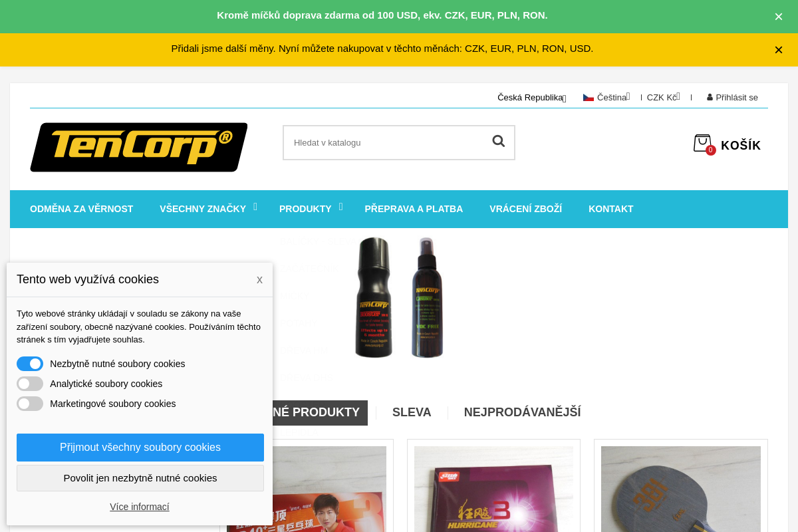Screen dimensions: 798x532
Task: Enable Marketingové soubory cookies switch
Action: [x=30, y=404]
